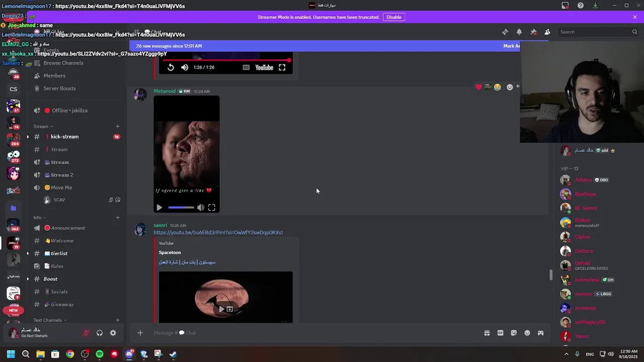The width and height of the screenshot is (644, 362).
Task: Mute the YouTube embed speaker icon
Action: (185, 67)
